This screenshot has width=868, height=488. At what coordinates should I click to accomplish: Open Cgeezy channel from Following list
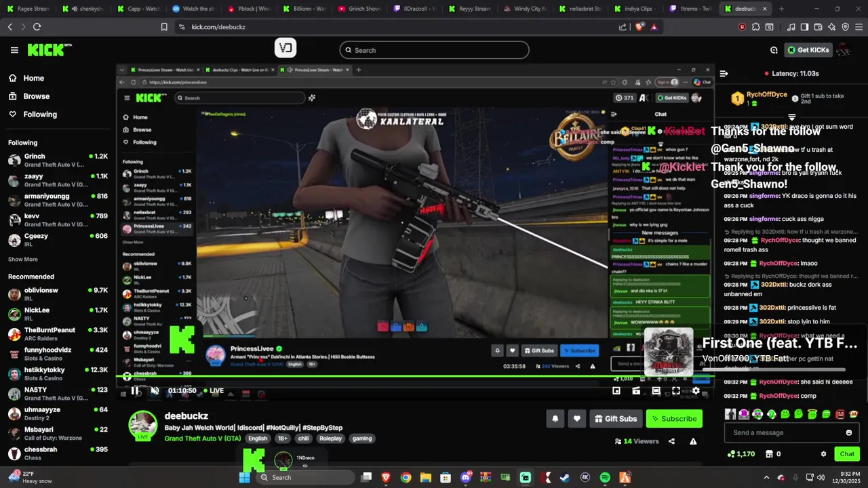(58, 240)
